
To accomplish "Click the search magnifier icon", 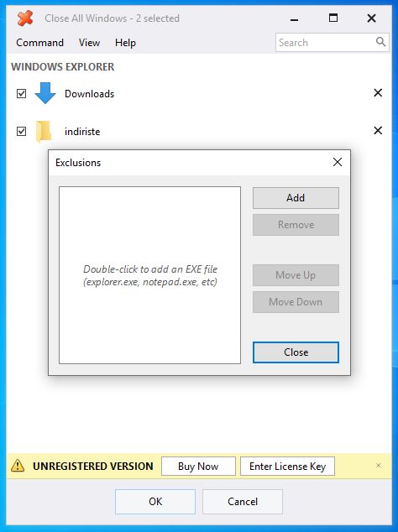I will tap(380, 42).
